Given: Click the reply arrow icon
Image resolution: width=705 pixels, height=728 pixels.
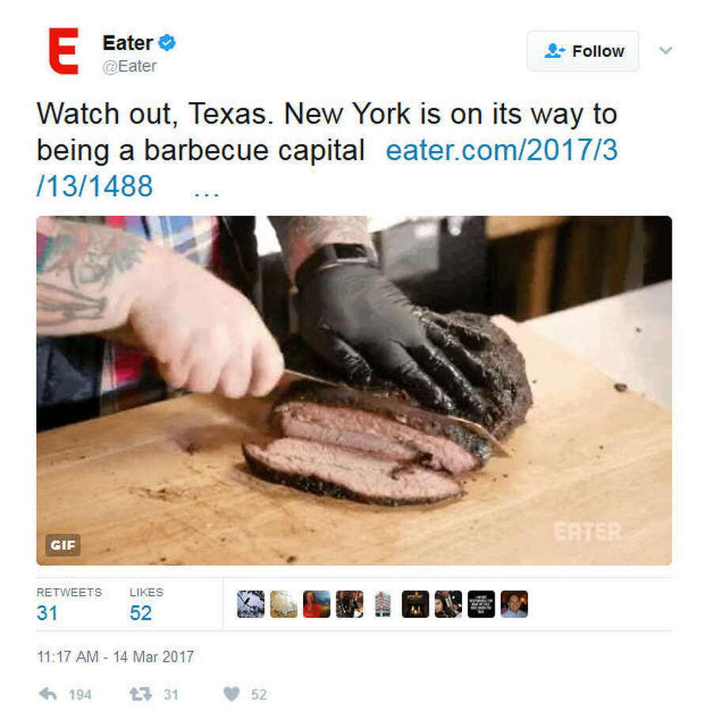Looking at the screenshot, I should point(47,694).
